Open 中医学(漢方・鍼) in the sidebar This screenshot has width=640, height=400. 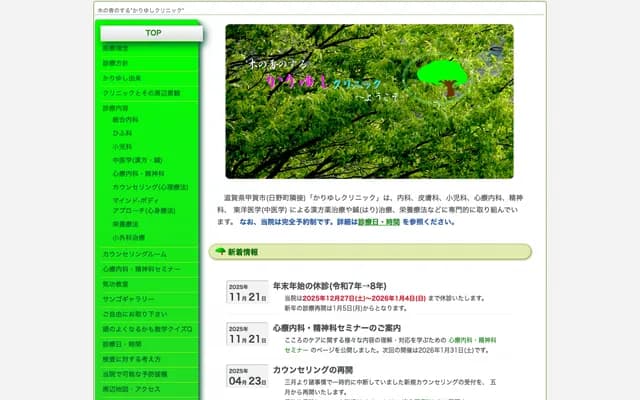point(138,160)
